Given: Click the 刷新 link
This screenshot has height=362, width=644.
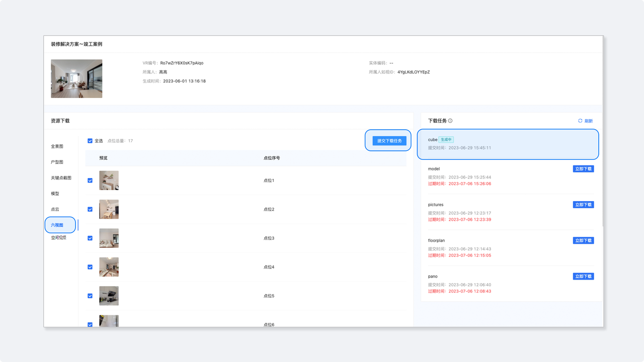Looking at the screenshot, I should 589,121.
